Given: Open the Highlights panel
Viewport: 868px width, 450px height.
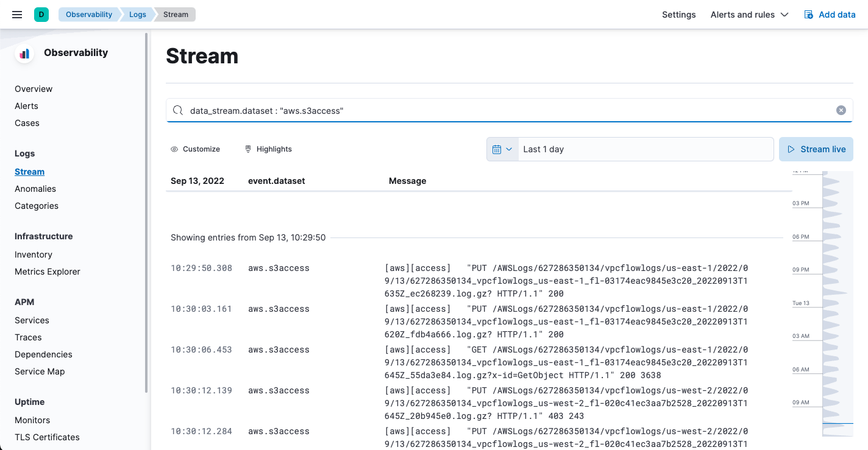Looking at the screenshot, I should click(268, 149).
